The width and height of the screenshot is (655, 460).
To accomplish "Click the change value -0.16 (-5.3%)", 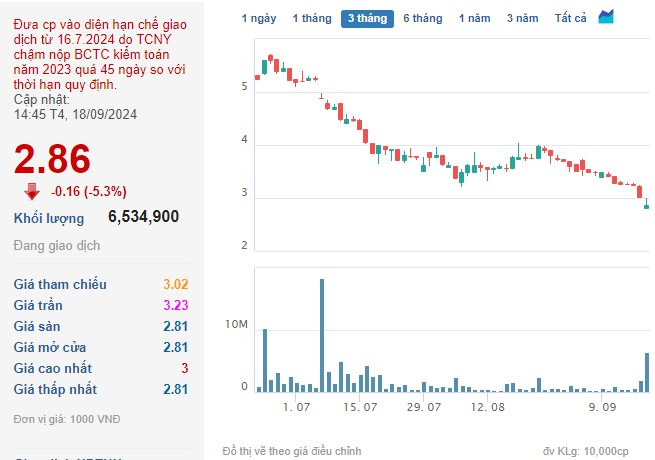I will (x=89, y=191).
